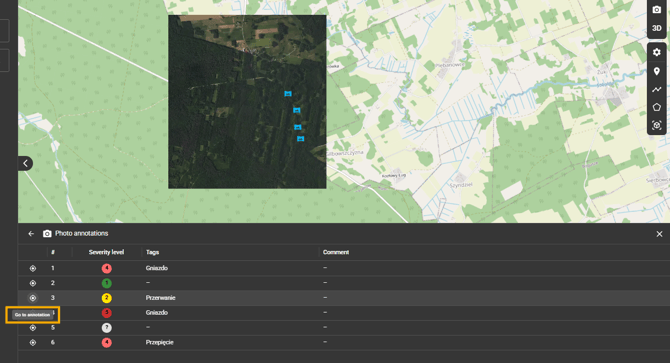Select the polygon area tool
Image resolution: width=670 pixels, height=363 pixels.
(657, 107)
